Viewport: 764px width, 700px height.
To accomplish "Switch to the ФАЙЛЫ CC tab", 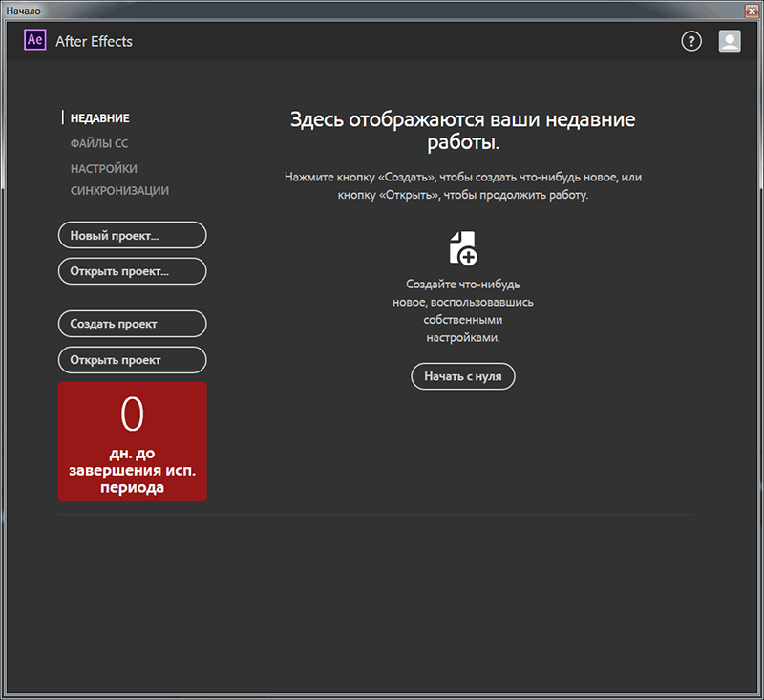I will 99,143.
